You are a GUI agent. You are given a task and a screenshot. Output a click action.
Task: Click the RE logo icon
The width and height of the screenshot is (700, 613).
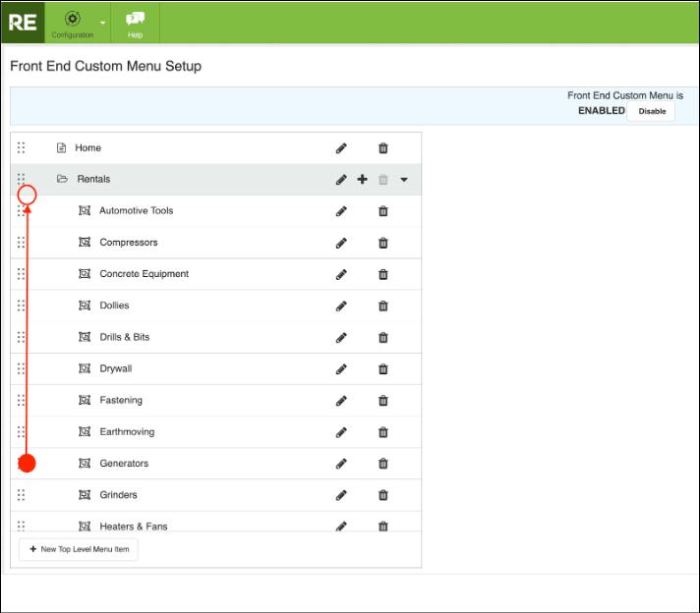[22, 22]
